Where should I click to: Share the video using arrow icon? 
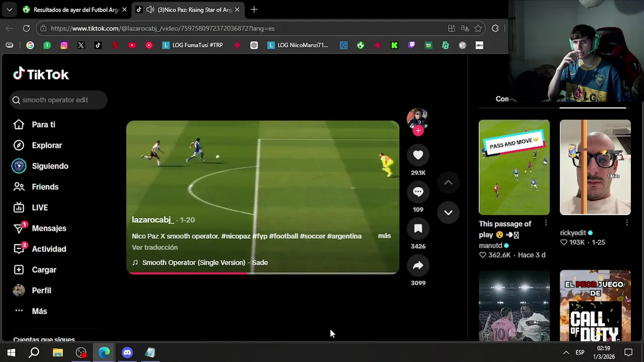click(x=418, y=265)
